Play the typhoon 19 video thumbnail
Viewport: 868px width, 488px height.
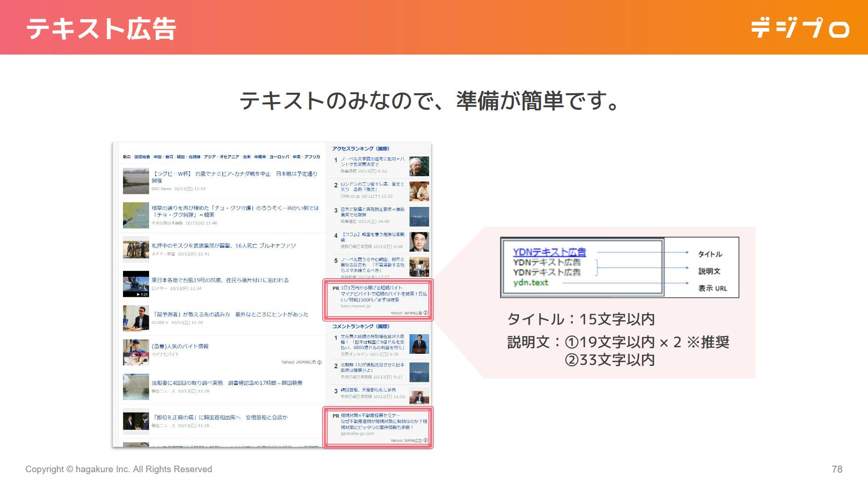[x=136, y=284]
